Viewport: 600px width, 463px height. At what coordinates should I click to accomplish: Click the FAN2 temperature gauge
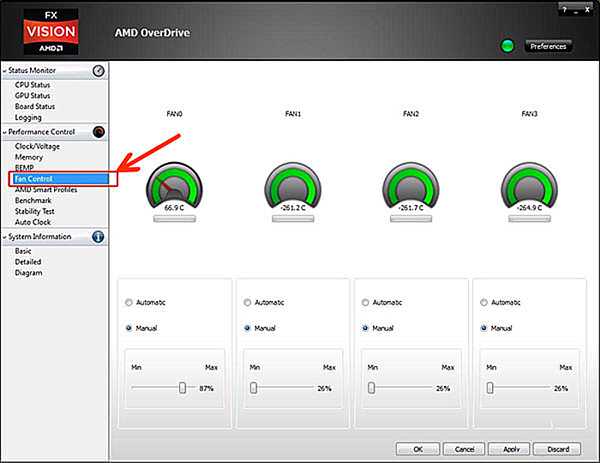(x=411, y=186)
